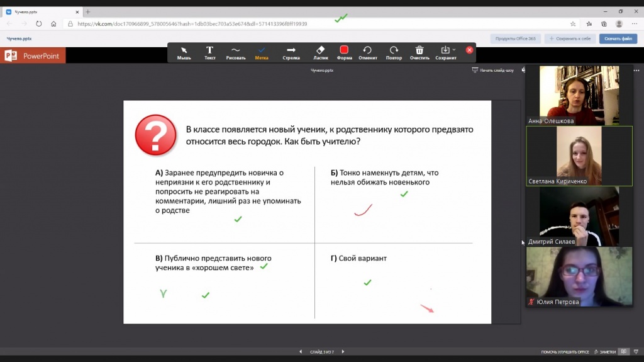Go to the previous slide arrow
The image size is (644, 362).
point(301,352)
